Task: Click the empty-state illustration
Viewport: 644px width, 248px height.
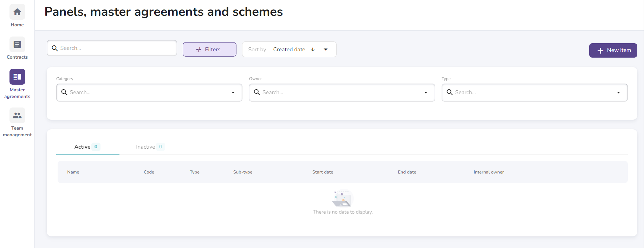Action: click(342, 198)
